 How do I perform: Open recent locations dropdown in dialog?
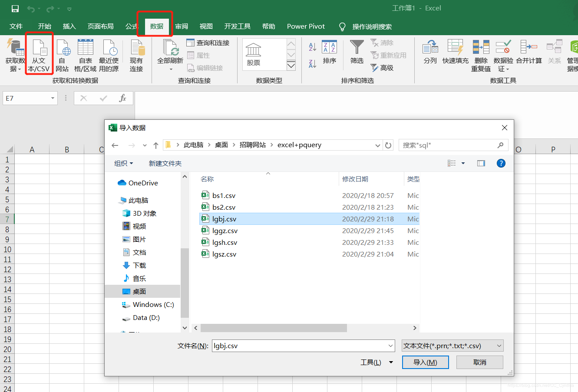(x=145, y=145)
